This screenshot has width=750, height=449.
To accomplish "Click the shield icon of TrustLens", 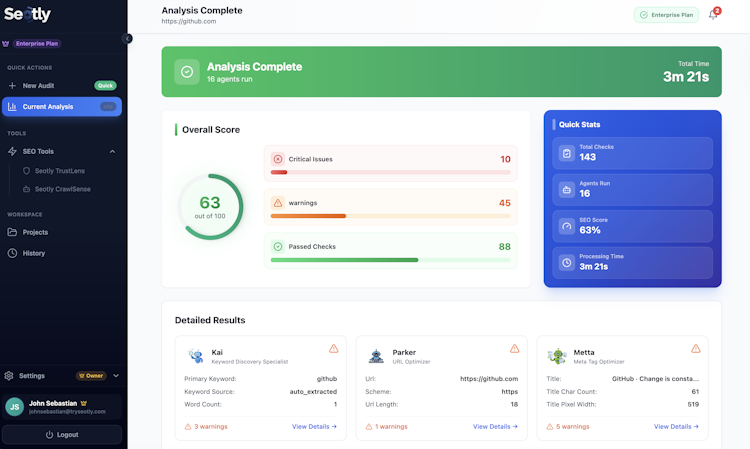I will (26, 171).
